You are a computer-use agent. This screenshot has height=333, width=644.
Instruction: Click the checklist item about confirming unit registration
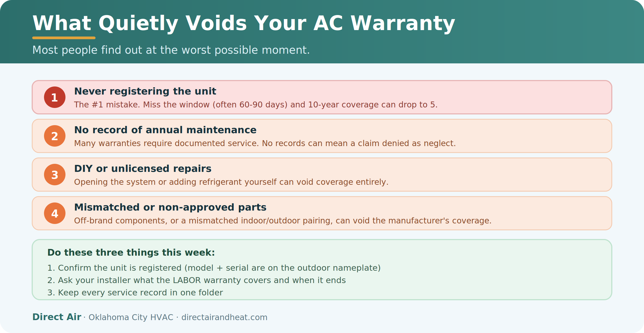(x=214, y=268)
